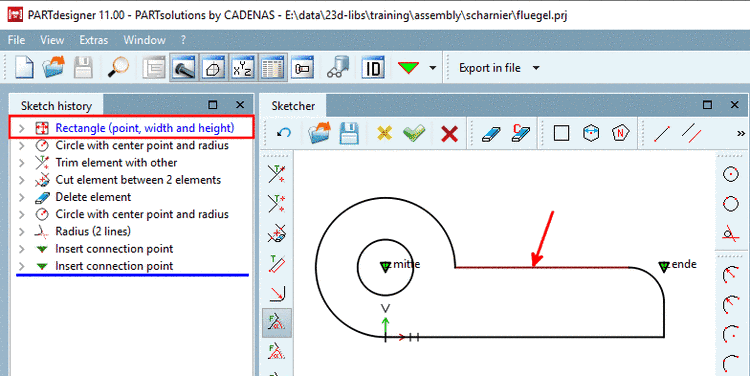Select the hexagon with width arrow tool

(591, 133)
